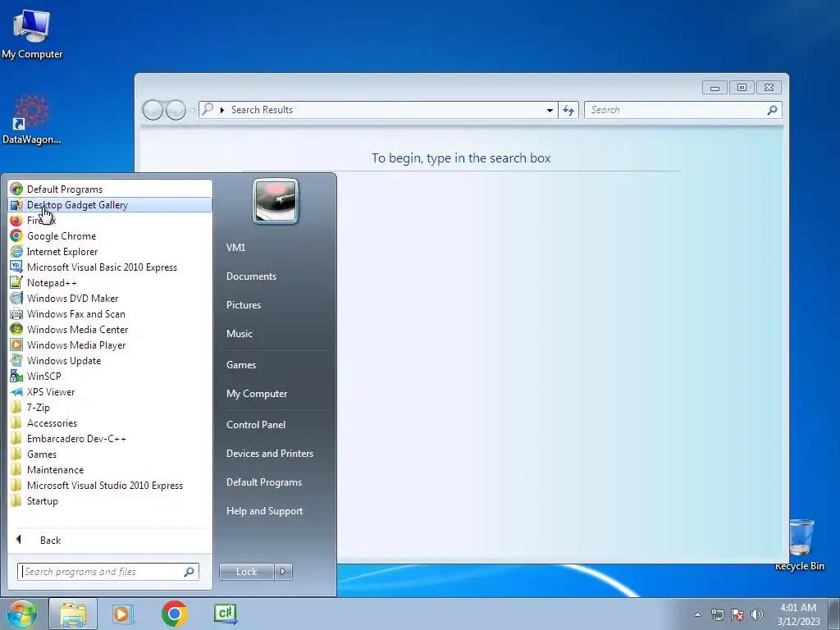Open Google Chrome from the taskbar

coord(174,614)
